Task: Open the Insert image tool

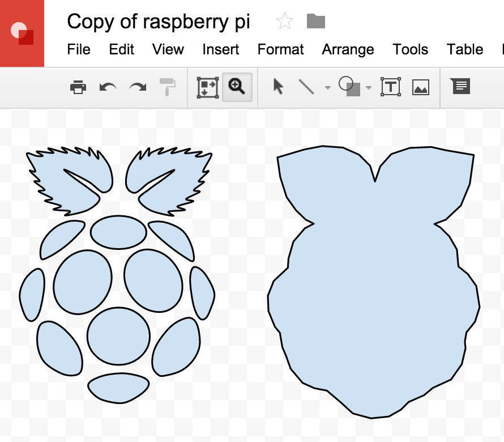Action: click(x=421, y=87)
